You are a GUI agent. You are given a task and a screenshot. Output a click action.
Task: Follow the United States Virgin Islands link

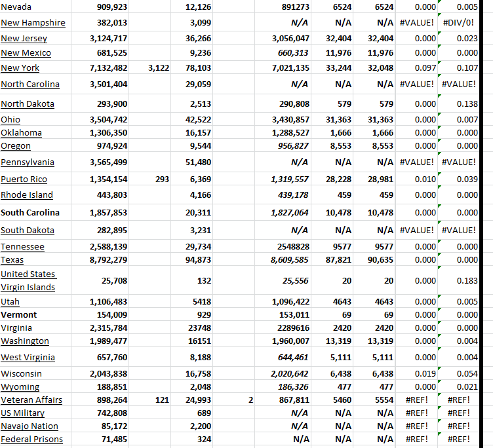click(28, 280)
